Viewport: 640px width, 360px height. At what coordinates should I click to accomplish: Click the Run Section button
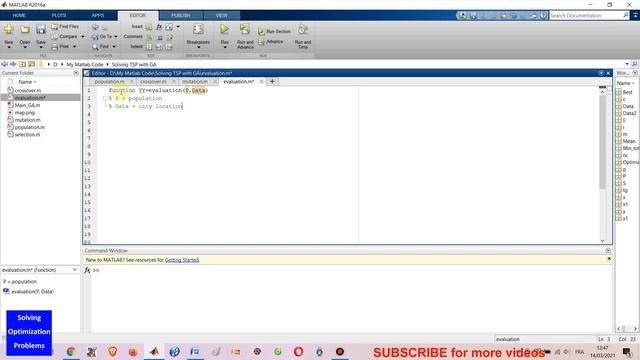click(x=274, y=31)
